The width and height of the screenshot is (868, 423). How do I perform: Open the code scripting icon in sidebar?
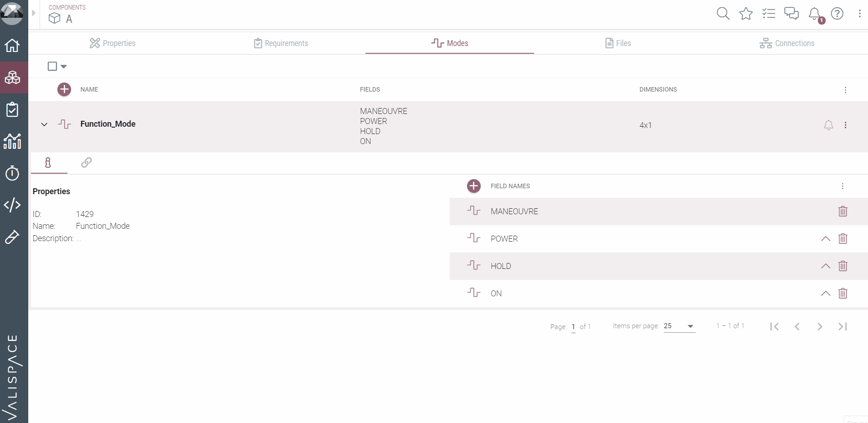click(12, 205)
